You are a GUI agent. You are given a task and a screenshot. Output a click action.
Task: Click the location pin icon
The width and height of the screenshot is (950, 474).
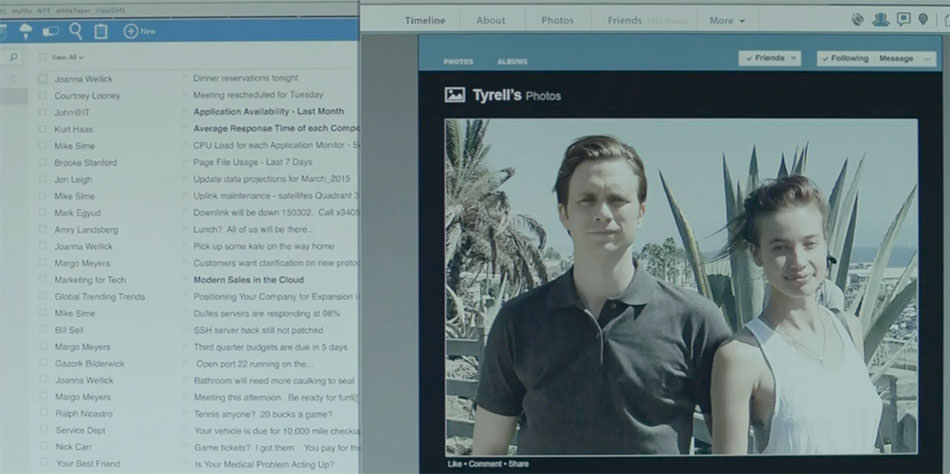(923, 19)
